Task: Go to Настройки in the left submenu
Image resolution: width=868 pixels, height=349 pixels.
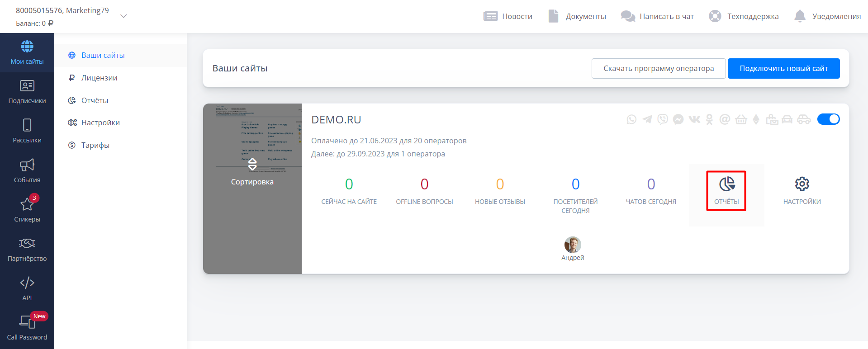Action: [x=100, y=123]
